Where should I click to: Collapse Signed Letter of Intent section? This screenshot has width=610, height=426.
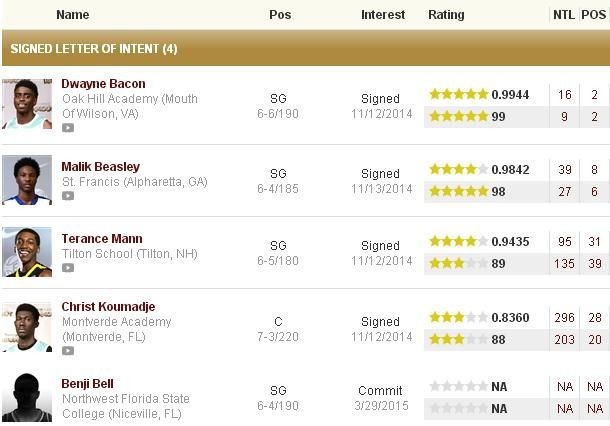(93, 48)
